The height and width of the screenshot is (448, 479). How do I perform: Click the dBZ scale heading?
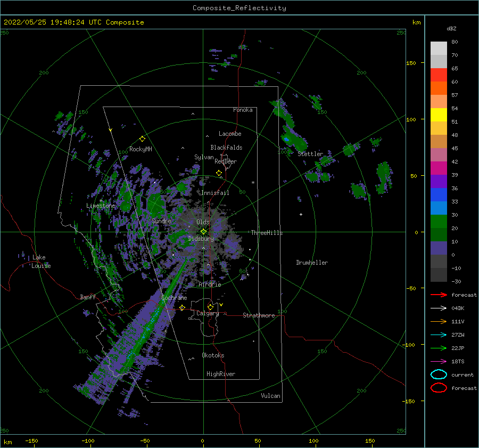[451, 28]
